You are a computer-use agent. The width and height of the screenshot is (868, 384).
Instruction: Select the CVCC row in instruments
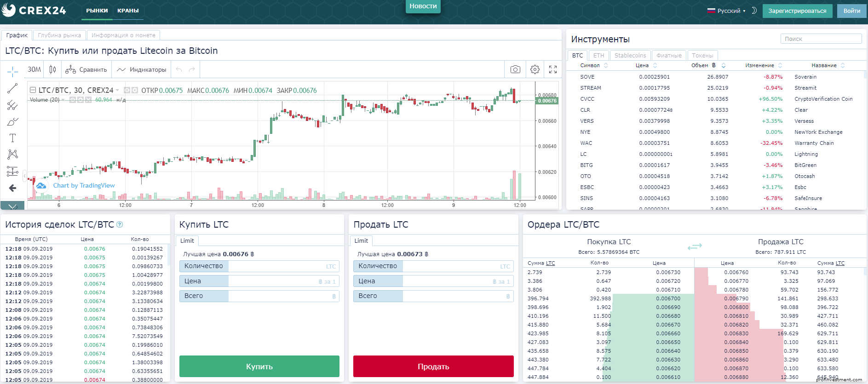tap(715, 99)
